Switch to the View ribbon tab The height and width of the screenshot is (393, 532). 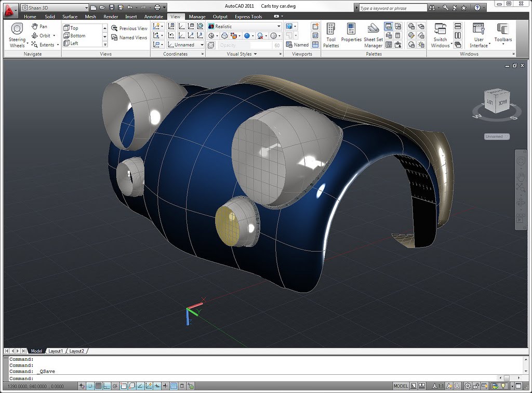(176, 16)
